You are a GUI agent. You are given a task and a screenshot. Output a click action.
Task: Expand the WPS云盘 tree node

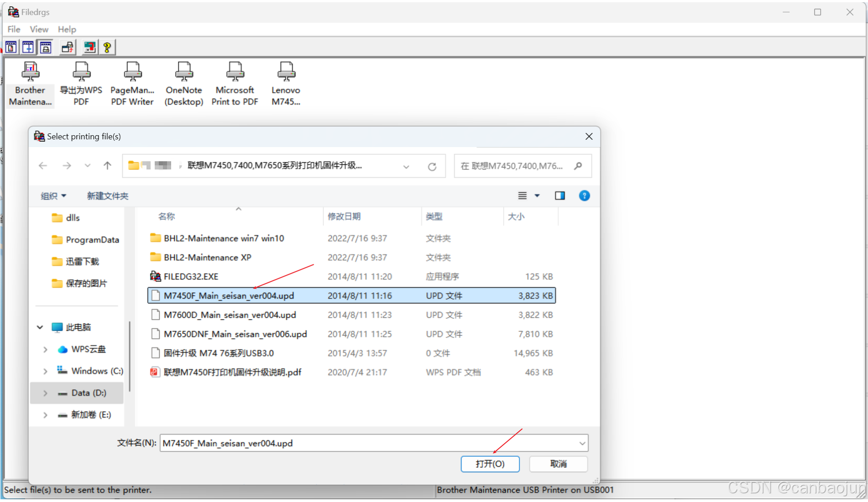click(x=45, y=349)
